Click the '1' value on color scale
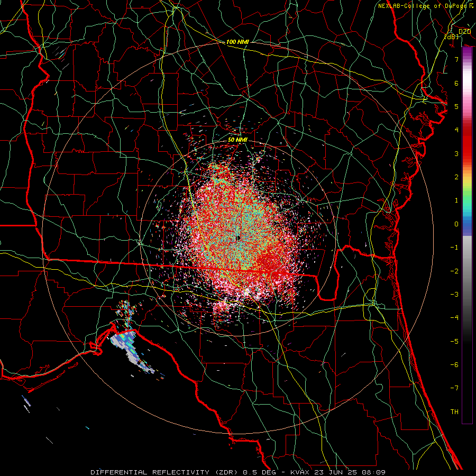The height and width of the screenshot is (476, 476). (x=456, y=200)
